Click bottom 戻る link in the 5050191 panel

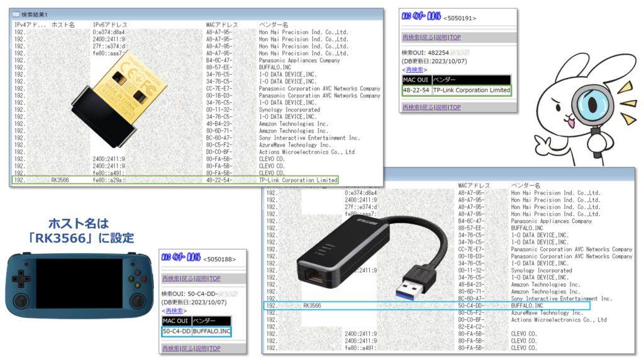428,107
